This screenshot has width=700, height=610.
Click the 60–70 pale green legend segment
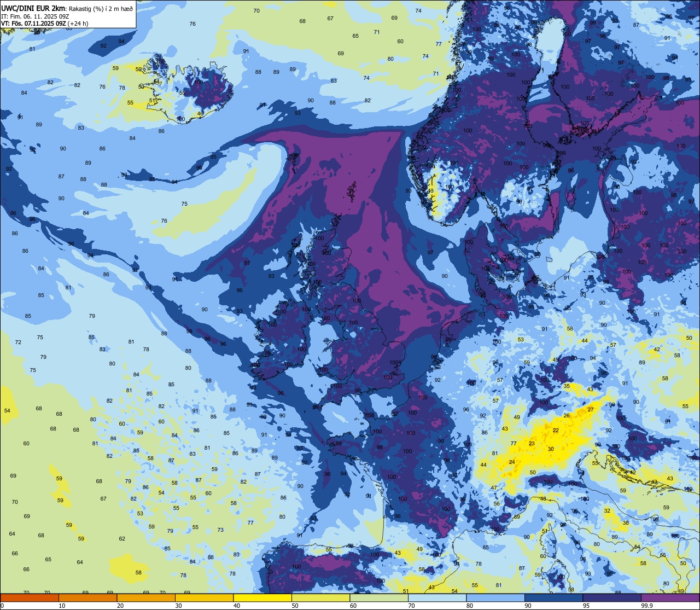pyautogui.click(x=379, y=597)
